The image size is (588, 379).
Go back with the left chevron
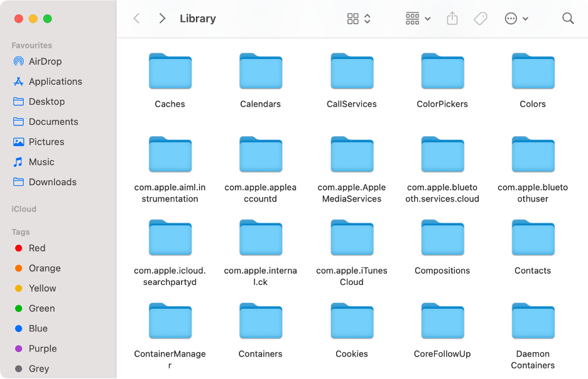pyautogui.click(x=137, y=18)
